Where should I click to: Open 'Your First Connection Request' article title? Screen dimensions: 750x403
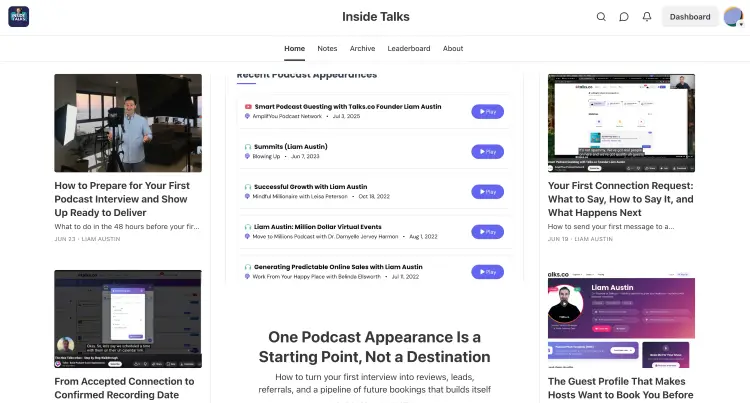click(x=620, y=199)
